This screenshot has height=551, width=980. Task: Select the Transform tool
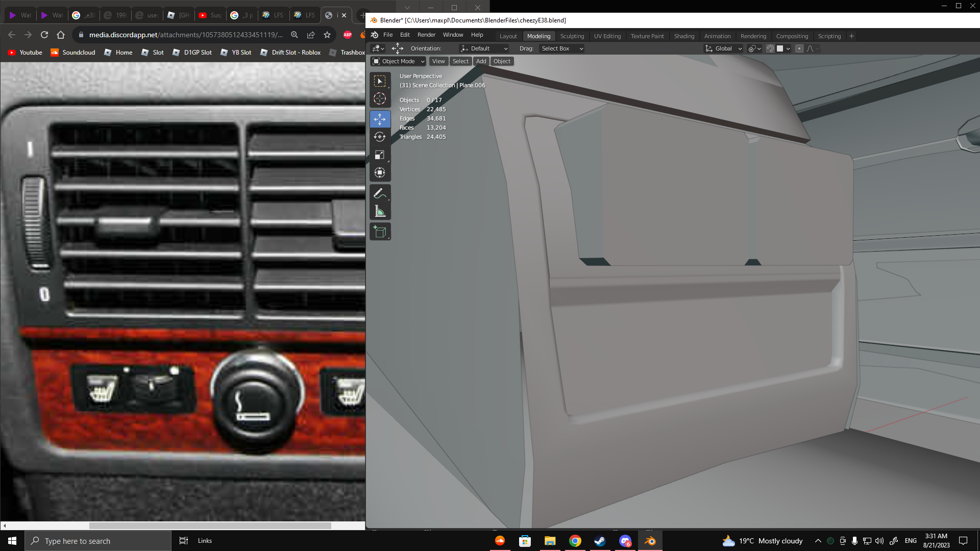coord(380,172)
